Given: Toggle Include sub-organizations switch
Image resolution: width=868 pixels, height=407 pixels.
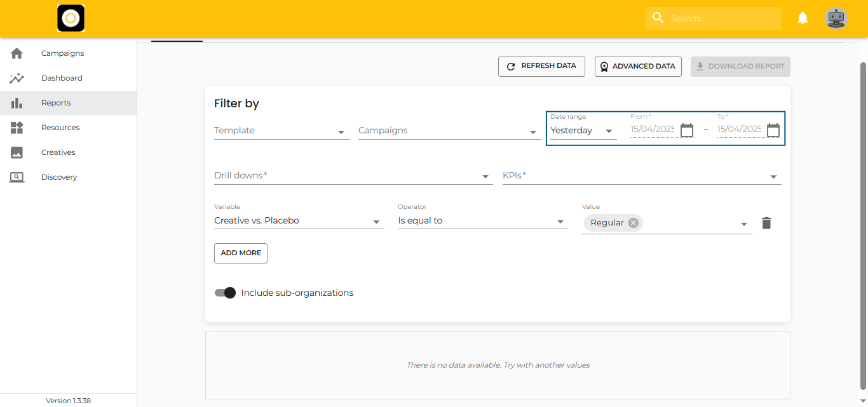Looking at the screenshot, I should coord(225,293).
